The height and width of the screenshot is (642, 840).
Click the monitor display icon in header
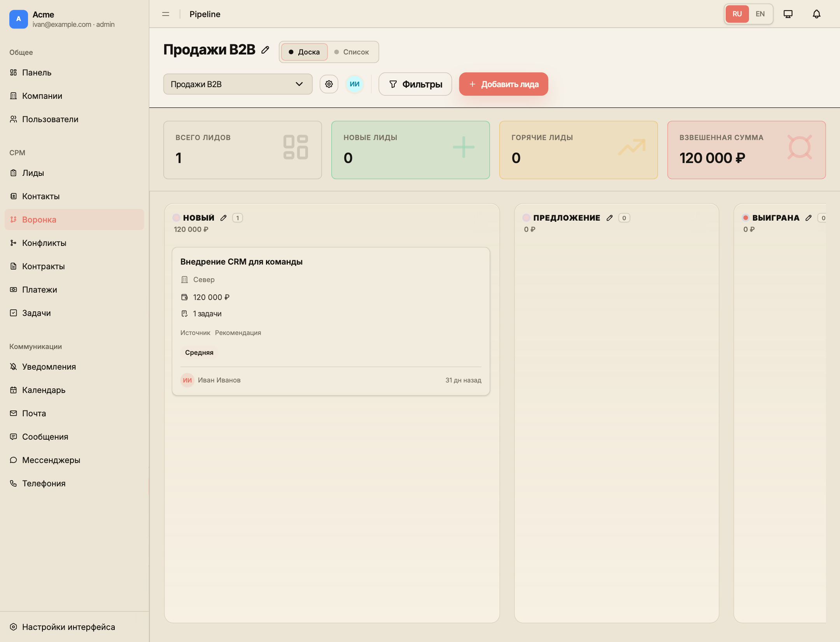788,14
